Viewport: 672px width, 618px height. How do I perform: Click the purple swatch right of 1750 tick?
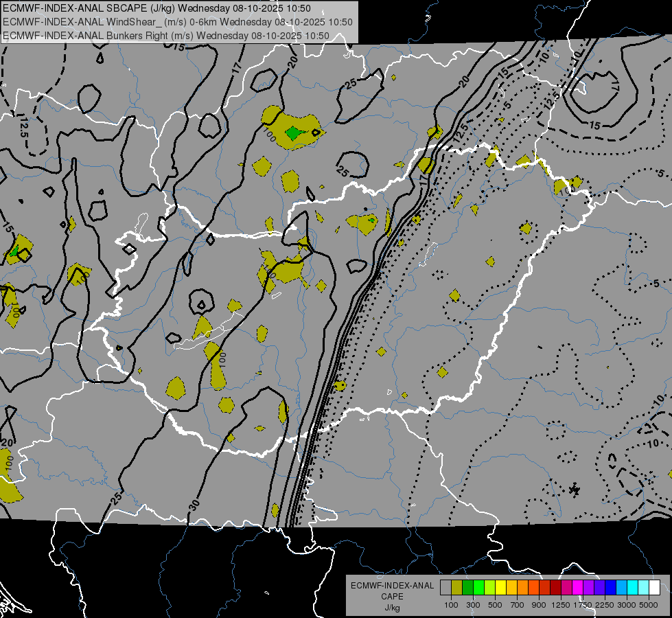coord(589,587)
